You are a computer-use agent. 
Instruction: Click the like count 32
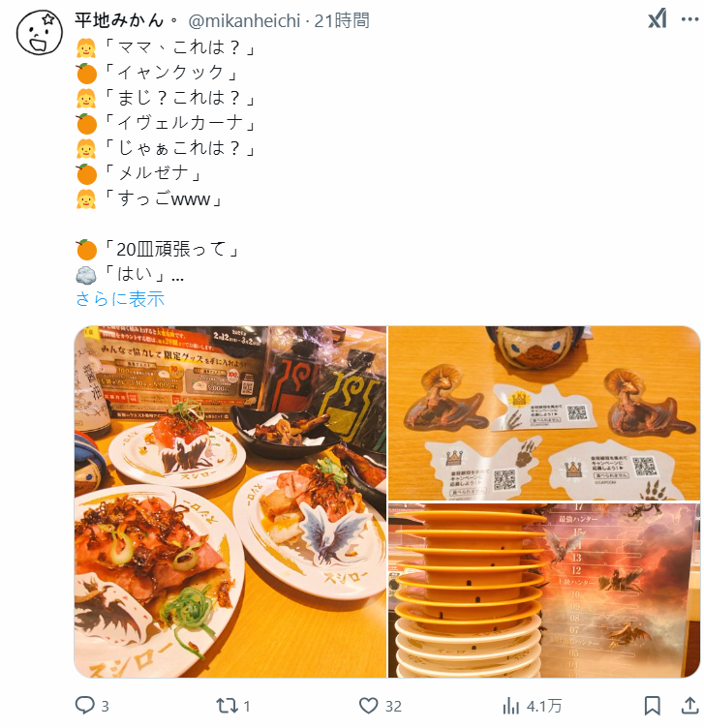[393, 706]
